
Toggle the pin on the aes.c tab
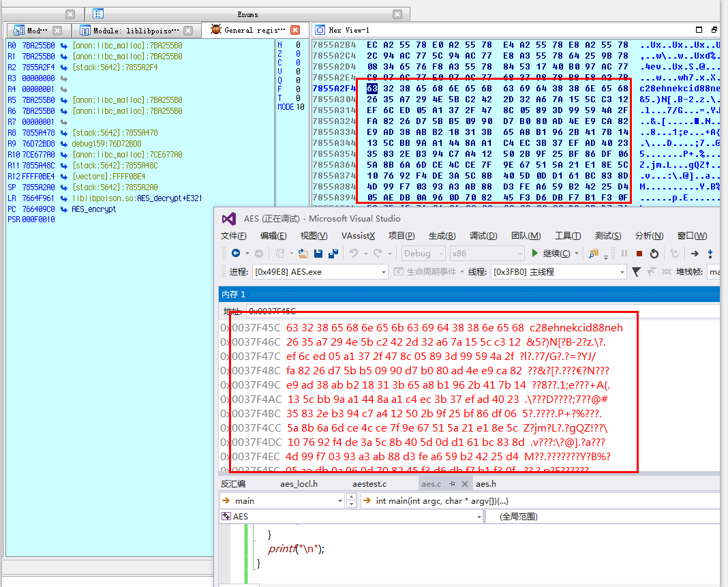(x=452, y=483)
